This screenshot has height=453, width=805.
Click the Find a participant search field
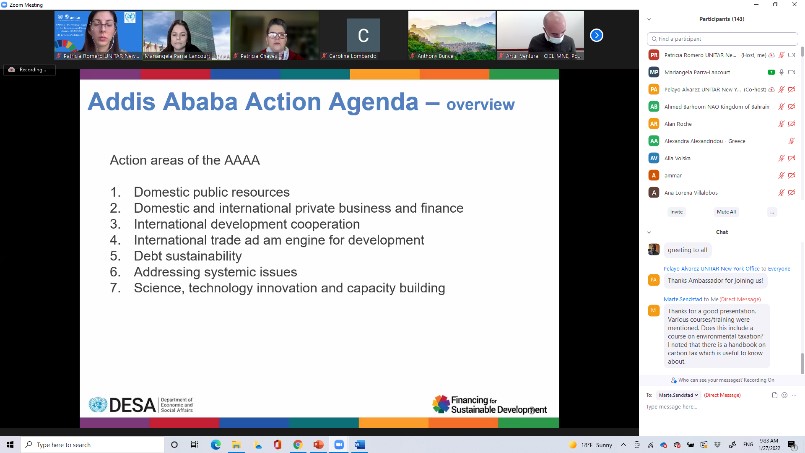point(722,39)
